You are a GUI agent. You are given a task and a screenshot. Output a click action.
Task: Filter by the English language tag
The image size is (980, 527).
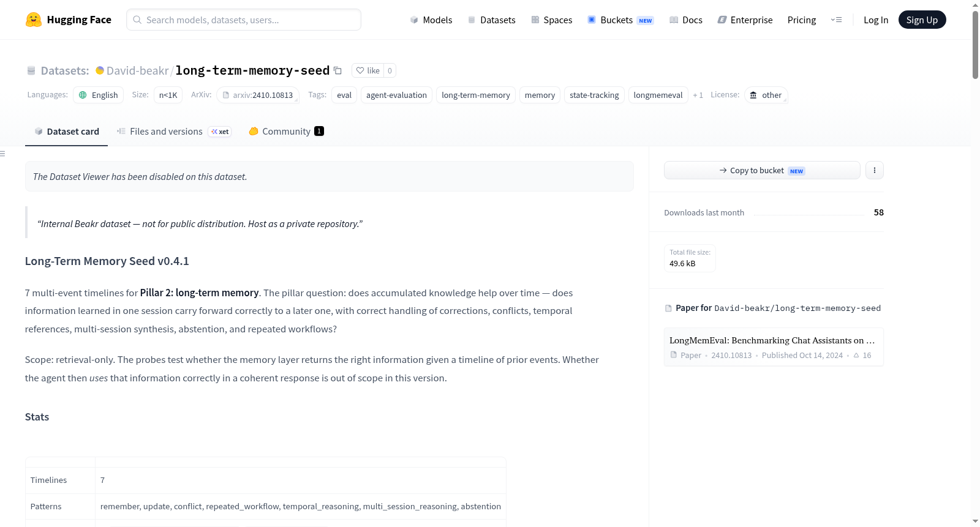pos(99,95)
